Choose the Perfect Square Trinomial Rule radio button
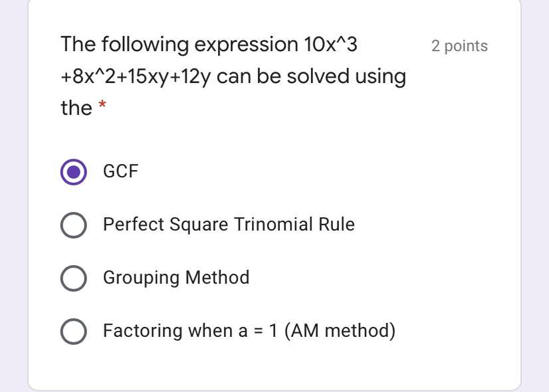 [x=73, y=225]
